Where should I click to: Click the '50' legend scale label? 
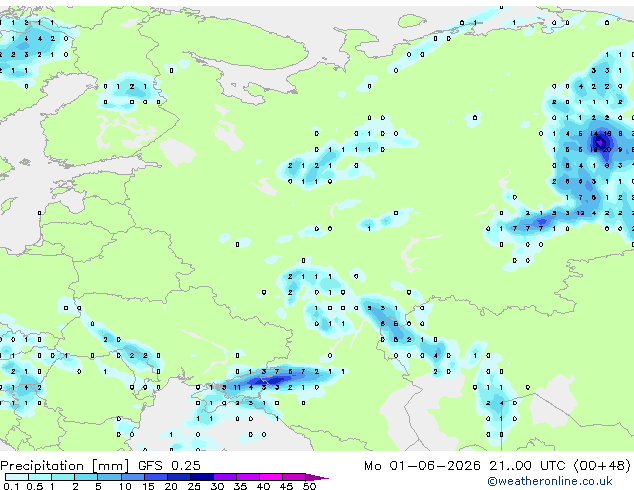pos(309,486)
